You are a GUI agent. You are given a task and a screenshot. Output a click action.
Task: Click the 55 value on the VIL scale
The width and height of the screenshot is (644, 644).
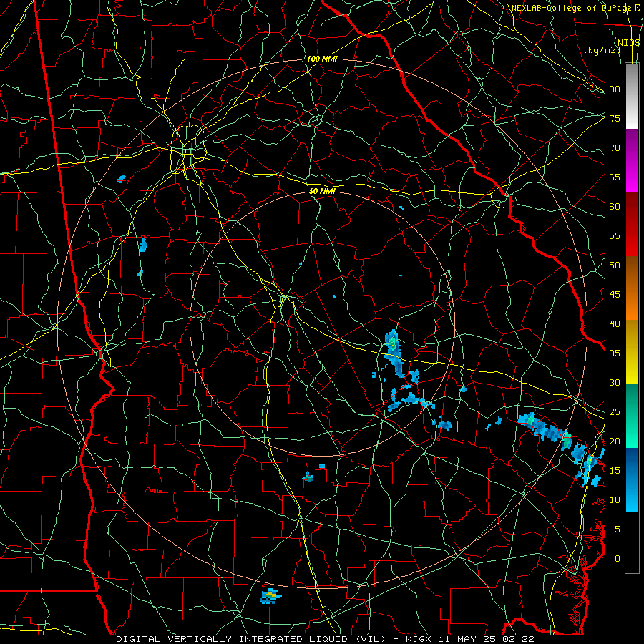(x=615, y=235)
